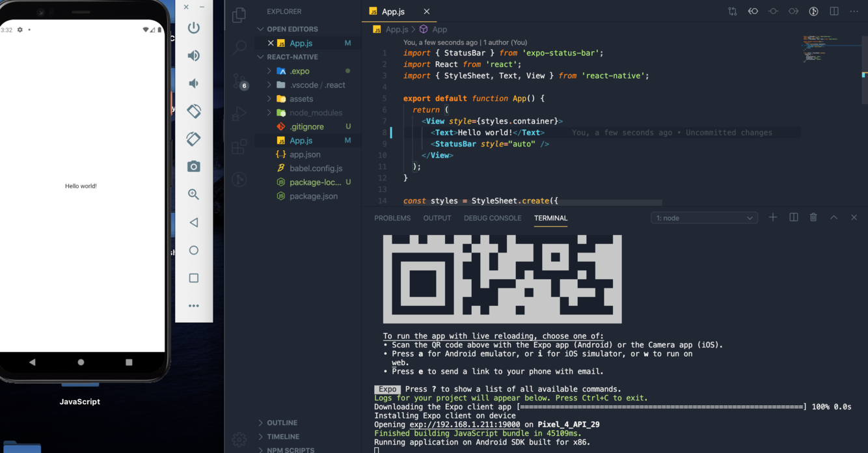Activate emulator zoom magnifier icon
The width and height of the screenshot is (868, 453).
coord(194,195)
